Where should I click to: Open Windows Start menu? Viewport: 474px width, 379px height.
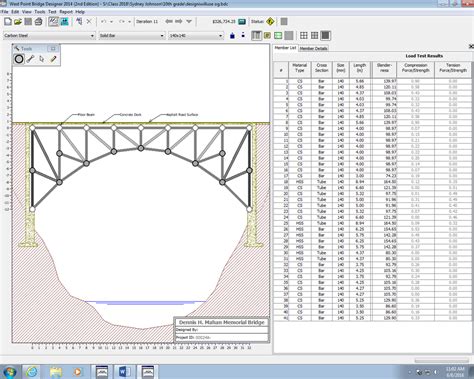click(9, 371)
